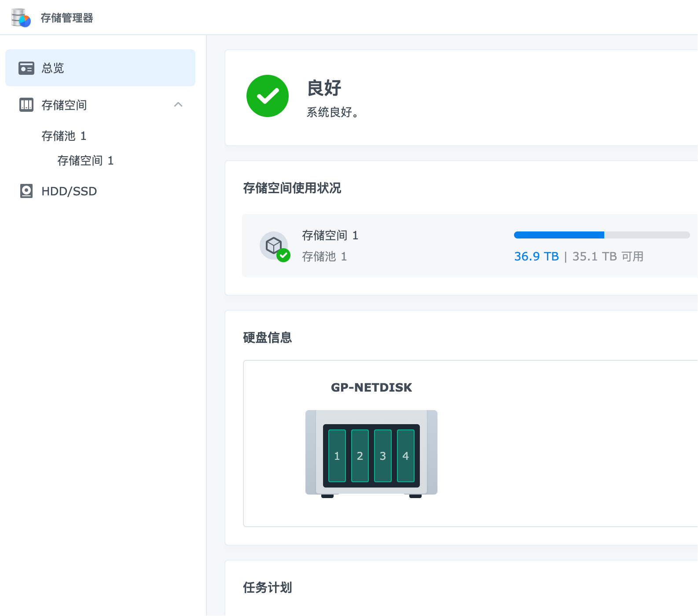
Task: Click the volume cube icon
Action: coord(274,246)
